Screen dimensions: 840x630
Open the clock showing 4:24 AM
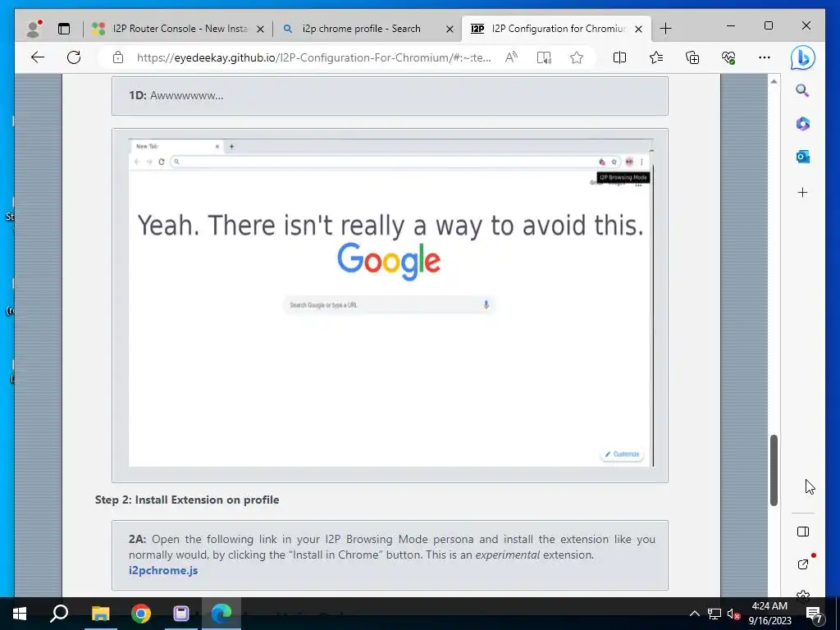tap(769, 614)
